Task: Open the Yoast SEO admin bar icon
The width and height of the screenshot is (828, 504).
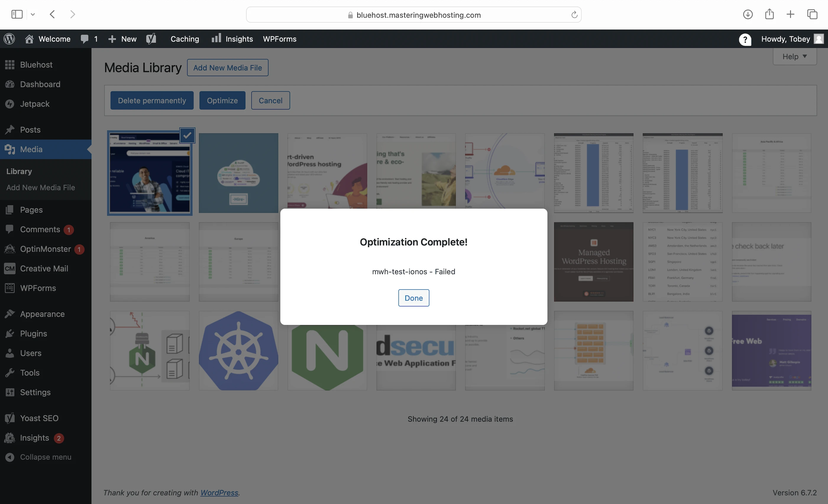Action: pyautogui.click(x=151, y=39)
